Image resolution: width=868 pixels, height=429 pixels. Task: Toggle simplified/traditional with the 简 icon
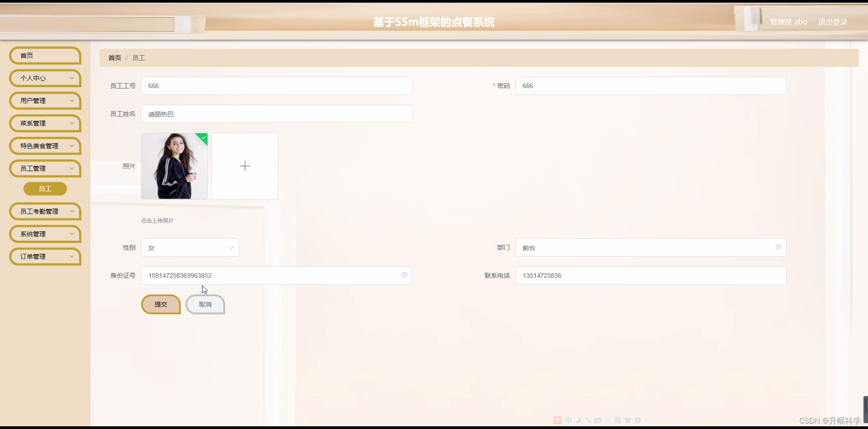tap(618, 420)
